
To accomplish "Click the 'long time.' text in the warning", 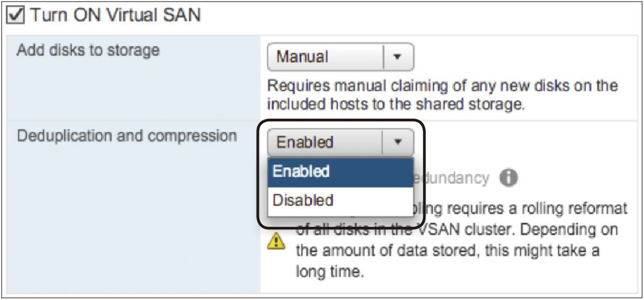I will (329, 272).
